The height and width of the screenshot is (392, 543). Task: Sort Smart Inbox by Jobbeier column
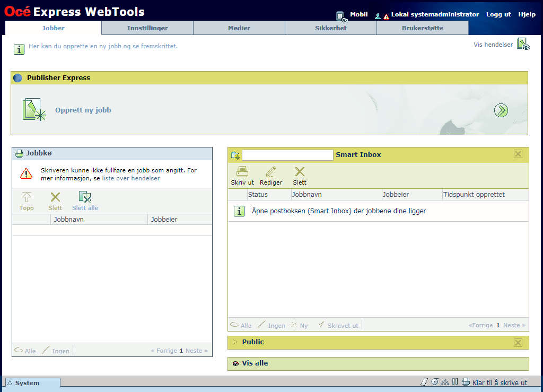[x=411, y=195]
